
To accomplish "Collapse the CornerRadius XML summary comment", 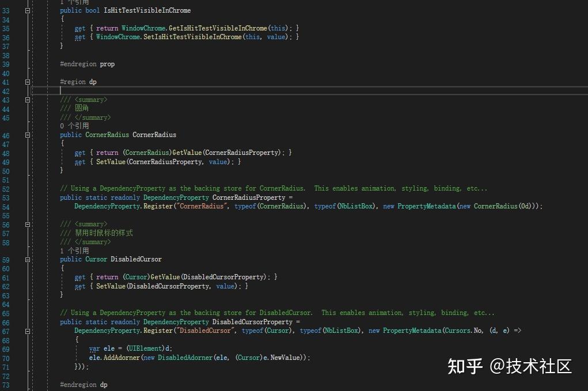I will click(x=27, y=100).
